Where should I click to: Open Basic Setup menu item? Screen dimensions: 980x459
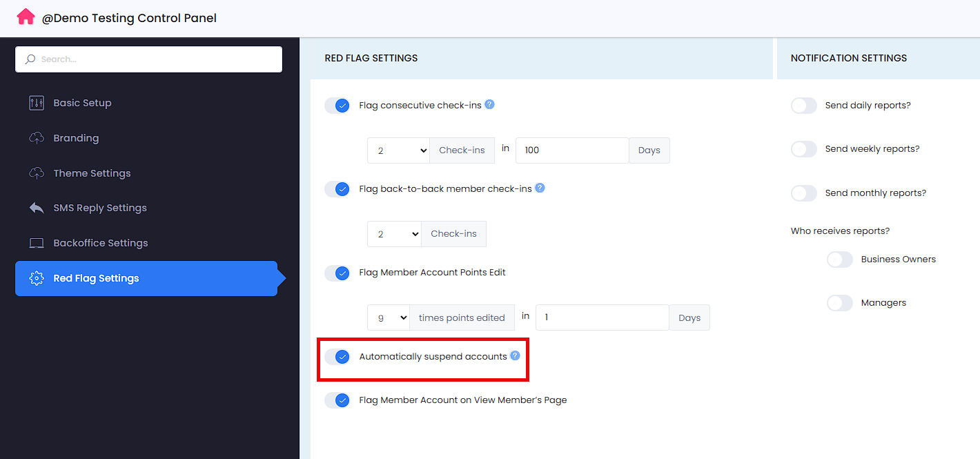(x=146, y=103)
